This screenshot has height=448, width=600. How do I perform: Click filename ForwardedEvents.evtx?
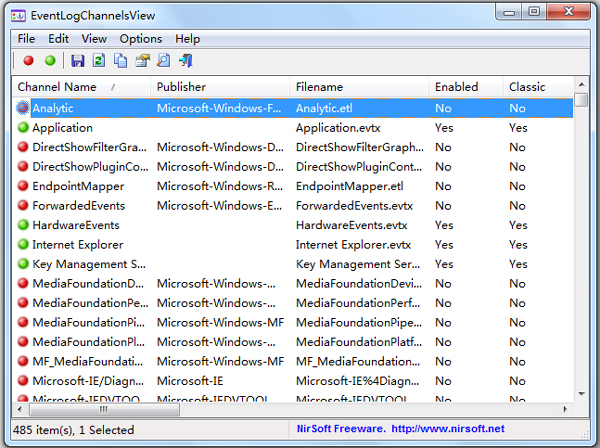pyautogui.click(x=354, y=206)
